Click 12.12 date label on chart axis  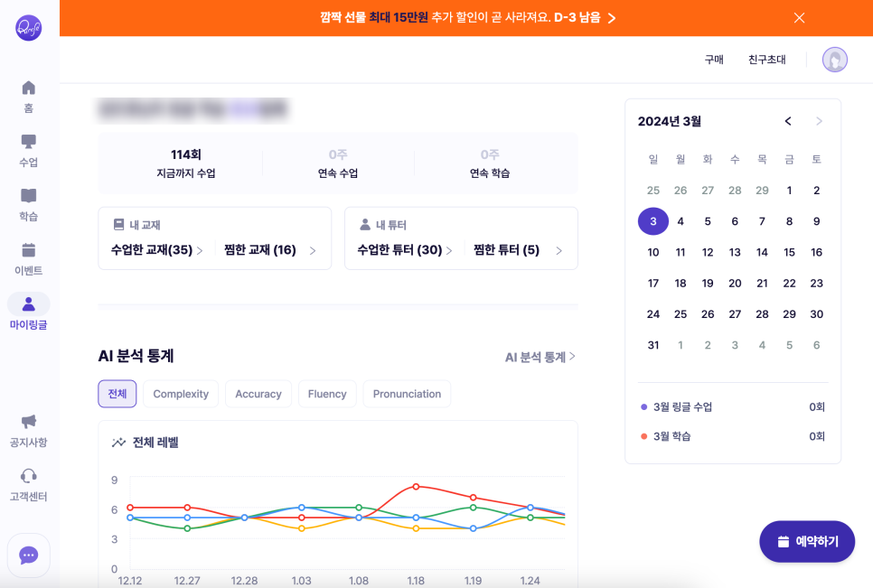130,581
